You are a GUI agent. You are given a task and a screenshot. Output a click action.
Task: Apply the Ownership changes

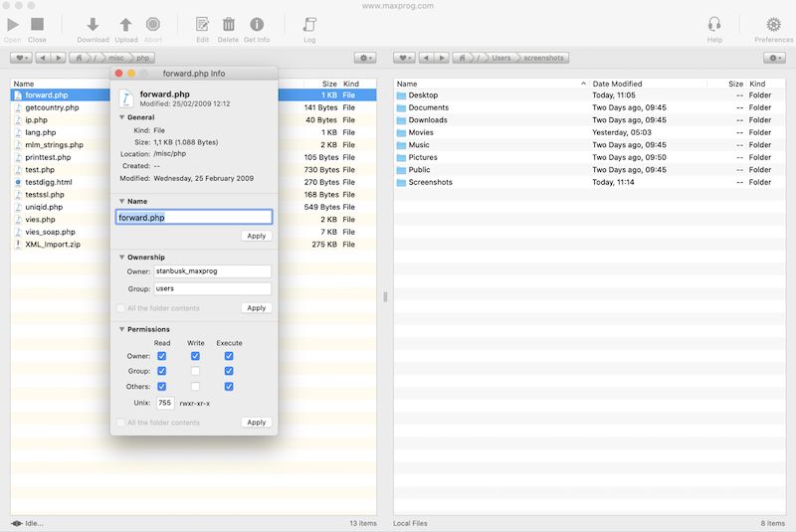(x=256, y=308)
